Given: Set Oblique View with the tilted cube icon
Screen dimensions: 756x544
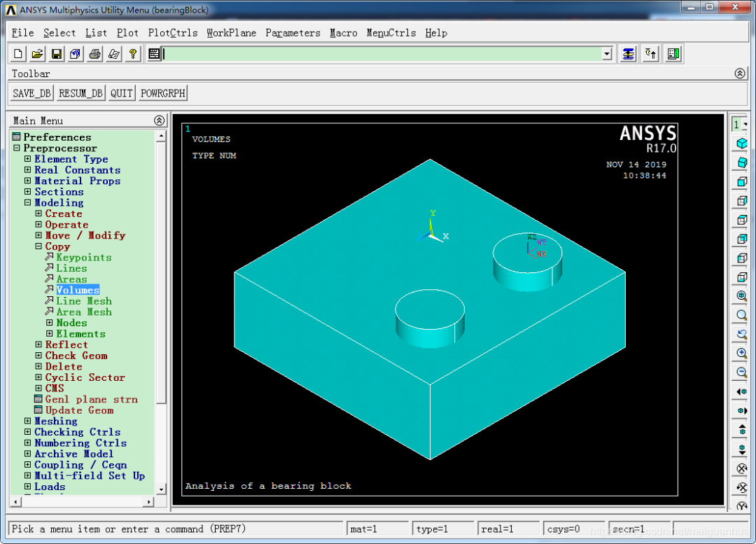Looking at the screenshot, I should click(x=741, y=162).
